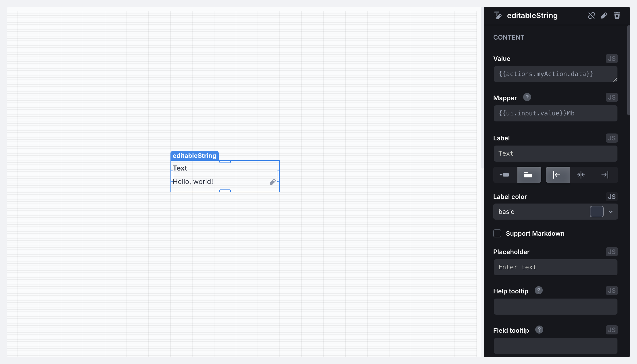Focus the Mapper input field

coord(555,113)
